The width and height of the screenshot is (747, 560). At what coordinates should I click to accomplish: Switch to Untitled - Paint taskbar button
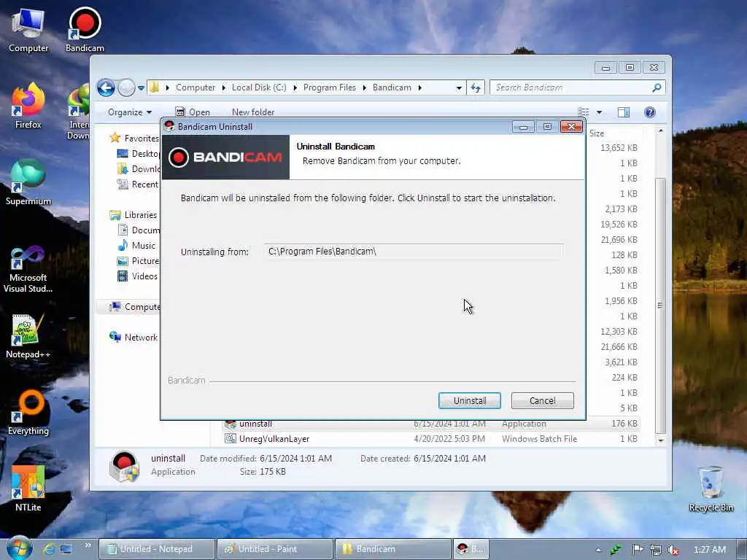click(x=274, y=548)
